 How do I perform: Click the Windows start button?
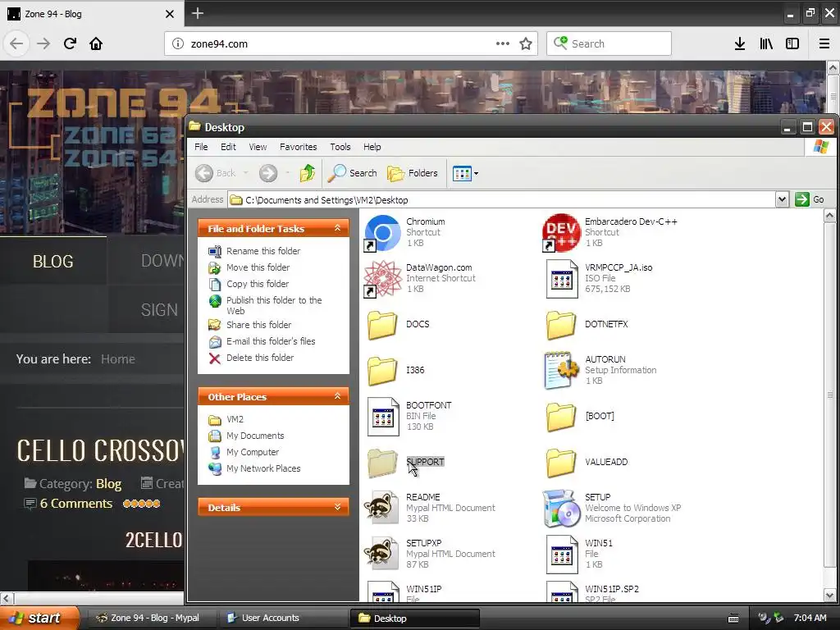(x=39, y=618)
